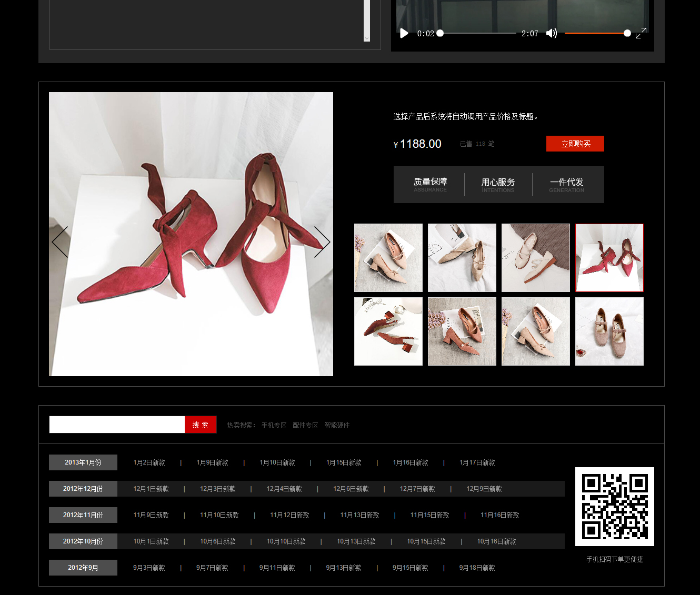The width and height of the screenshot is (700, 595).
Task: Click the mobile ordering QR code
Action: (x=615, y=507)
